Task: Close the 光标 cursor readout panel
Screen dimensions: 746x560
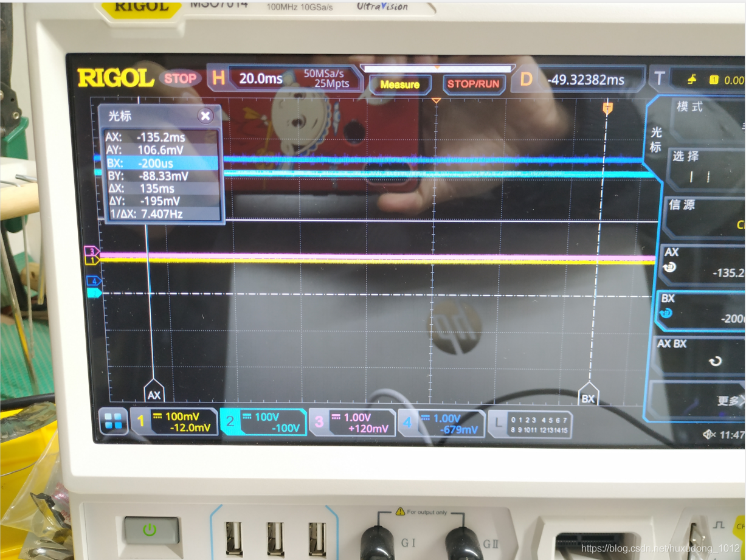Action: pos(205,116)
